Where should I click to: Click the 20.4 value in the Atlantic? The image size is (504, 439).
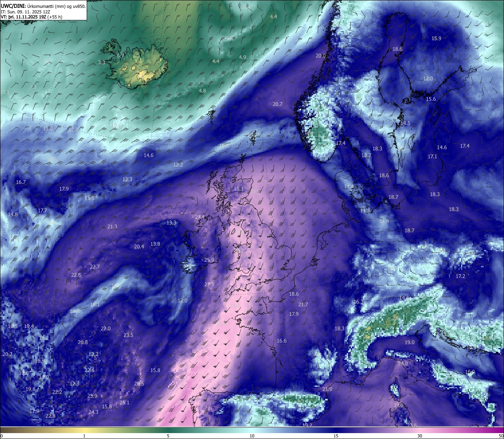point(139,246)
